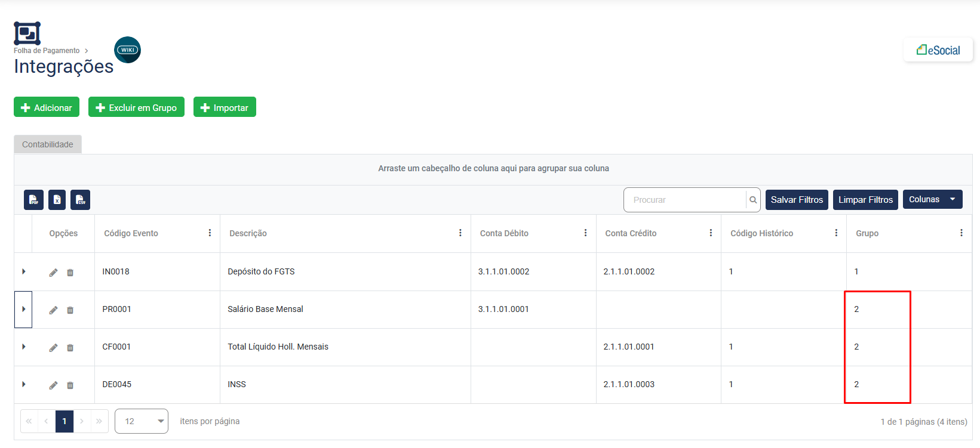
Task: Click the search magnifier icon
Action: [x=753, y=200]
